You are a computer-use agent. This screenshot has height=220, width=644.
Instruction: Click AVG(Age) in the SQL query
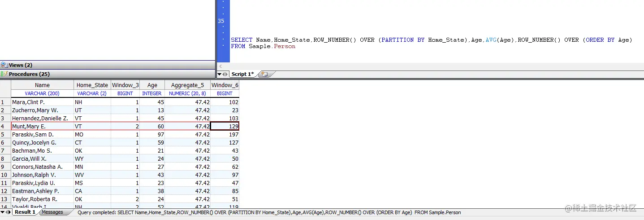(500, 40)
